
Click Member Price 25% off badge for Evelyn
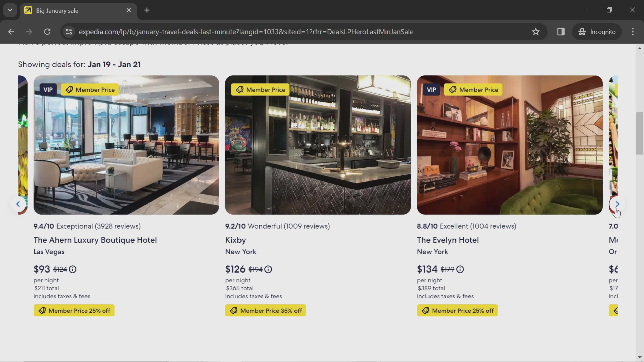[x=457, y=311]
